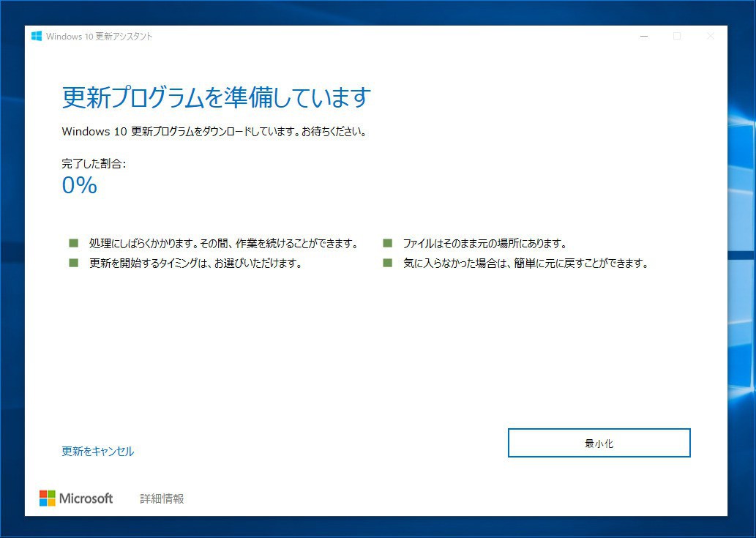Click the heading 更新プログラムを準備しています
Viewport: 756px width, 538px height.
[x=217, y=97]
